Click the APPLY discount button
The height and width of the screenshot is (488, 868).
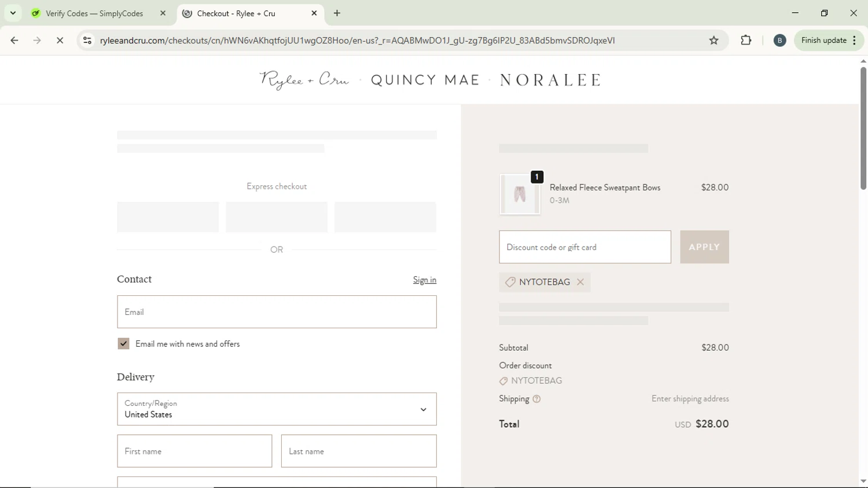pyautogui.click(x=704, y=247)
